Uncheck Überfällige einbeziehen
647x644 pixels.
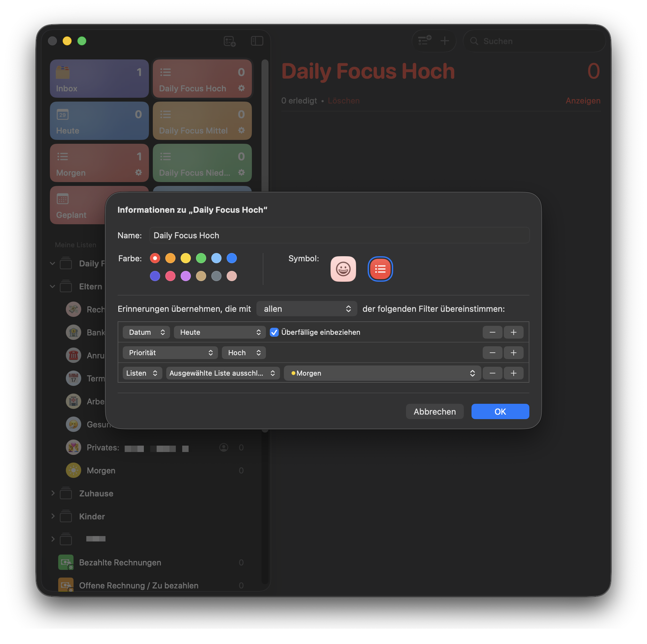pos(274,332)
